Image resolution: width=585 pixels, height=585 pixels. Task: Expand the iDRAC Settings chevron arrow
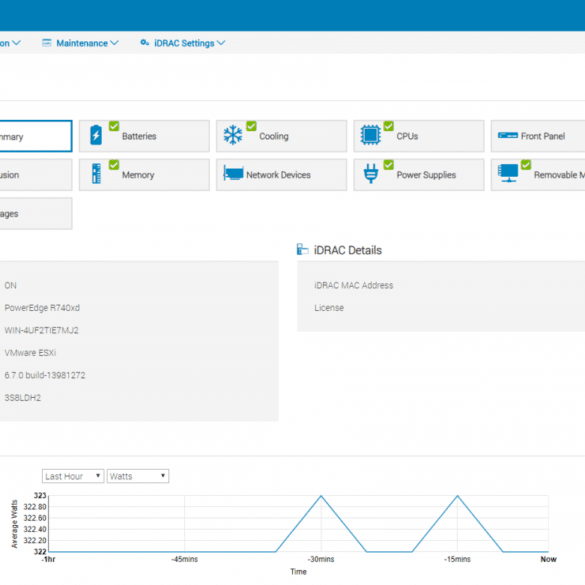221,43
